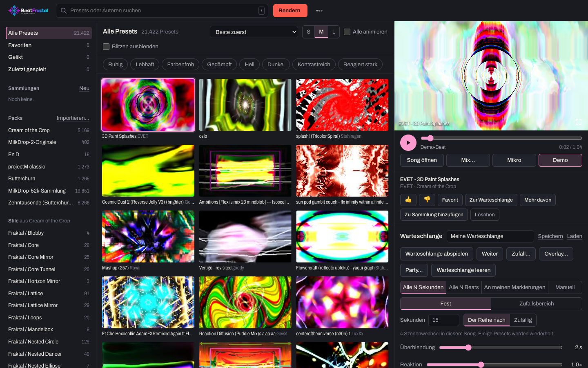The image size is (588, 368).
Task: Open the Overlay... menu
Action: tap(556, 254)
